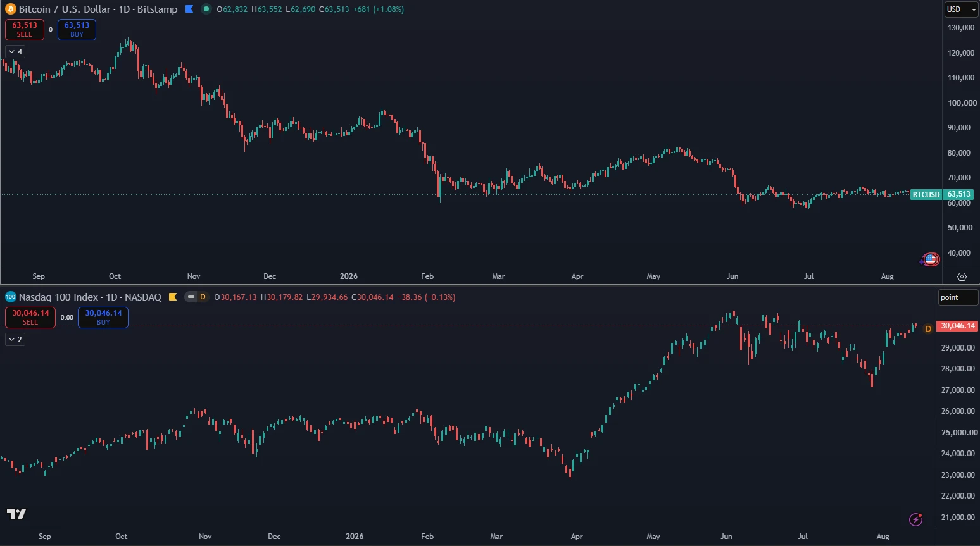Click the Jul label on Nasdaq time axis

(803, 537)
